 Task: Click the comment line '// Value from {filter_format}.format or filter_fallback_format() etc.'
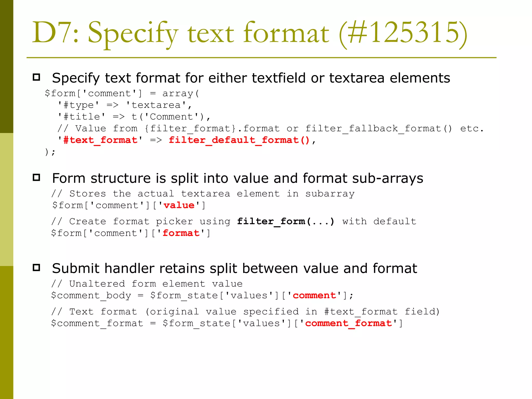(x=270, y=129)
